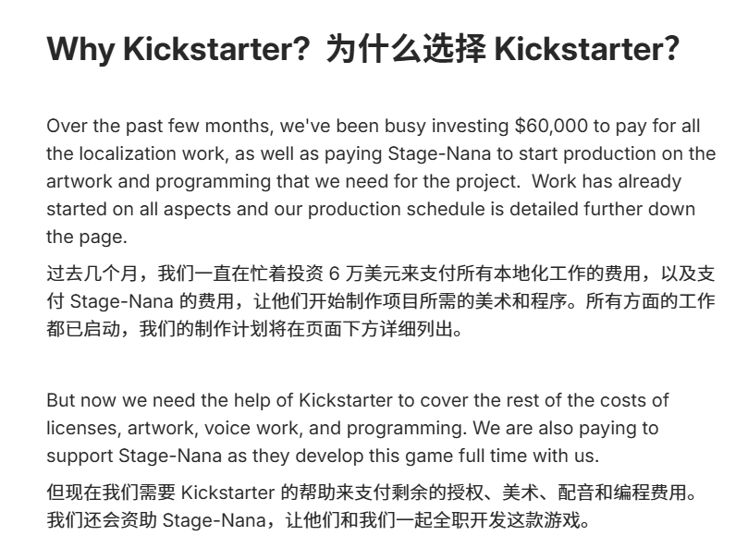Click the Chinese heading "为什么选择 Kickstarter?"
The width and height of the screenshot is (748, 560).
503,49
